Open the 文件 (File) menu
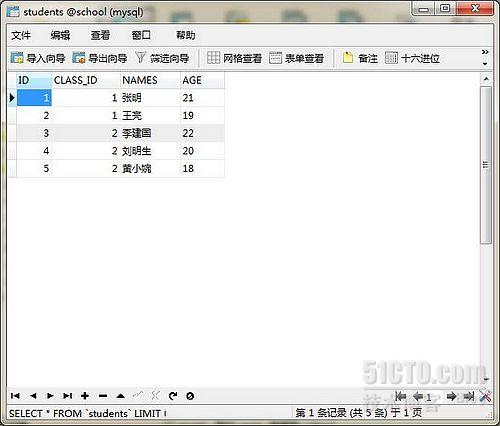Screen dimensions: 500x426 [21, 35]
